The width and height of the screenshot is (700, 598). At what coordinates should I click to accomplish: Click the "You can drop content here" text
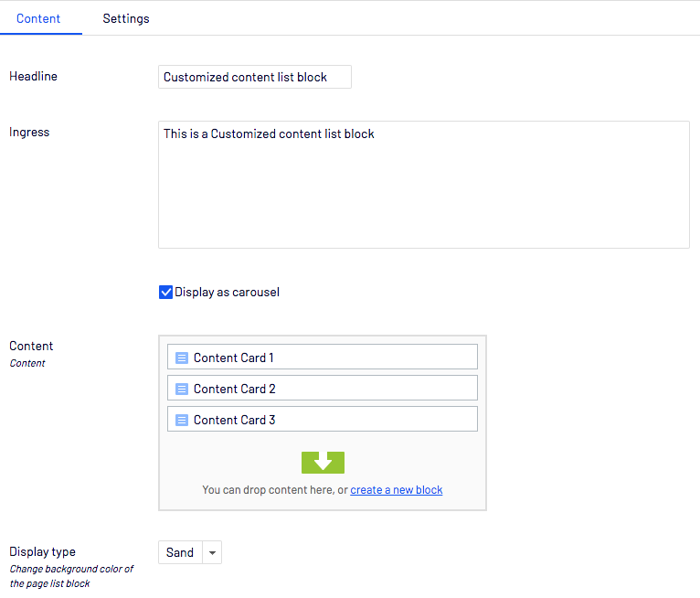pos(274,490)
